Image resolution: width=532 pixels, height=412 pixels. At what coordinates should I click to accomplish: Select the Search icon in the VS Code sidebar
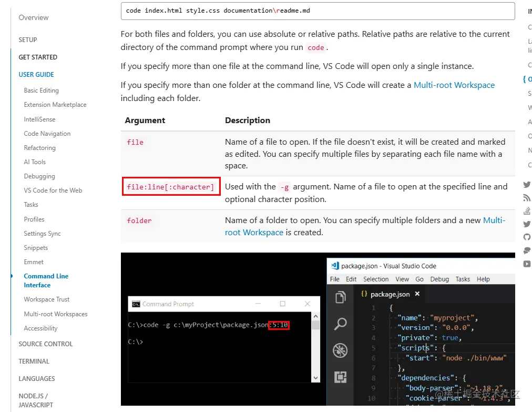point(340,322)
